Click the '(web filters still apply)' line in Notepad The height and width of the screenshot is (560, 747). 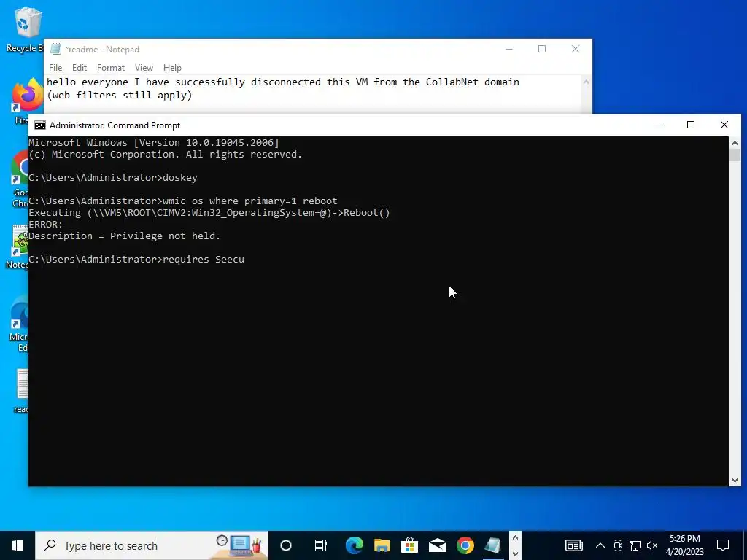120,96
